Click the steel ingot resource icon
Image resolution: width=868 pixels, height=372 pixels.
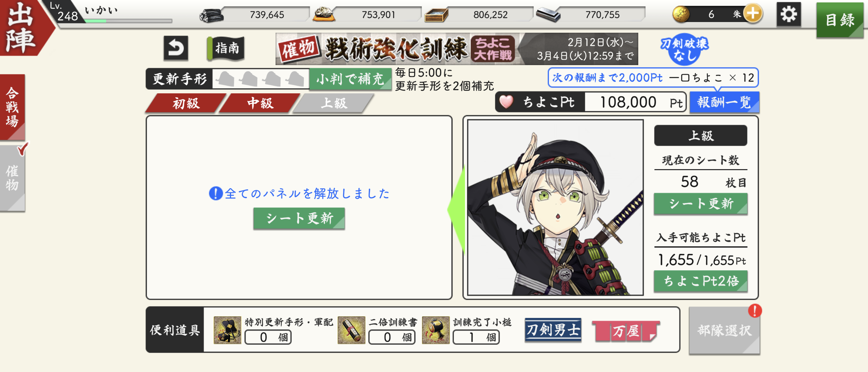[x=548, y=15]
